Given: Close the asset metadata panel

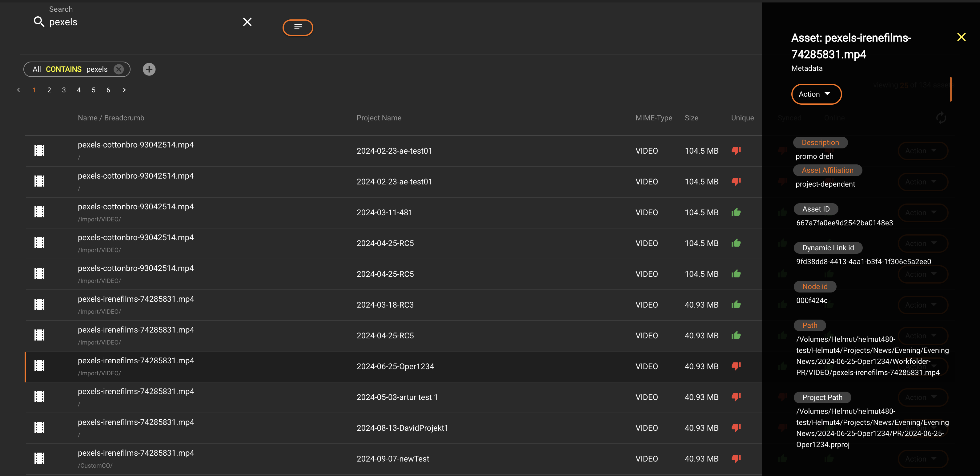Looking at the screenshot, I should pos(961,37).
